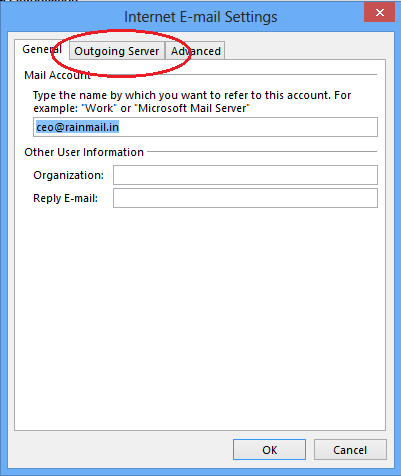Switch to the Outgoing Server tab
This screenshot has width=401, height=476.
point(117,51)
